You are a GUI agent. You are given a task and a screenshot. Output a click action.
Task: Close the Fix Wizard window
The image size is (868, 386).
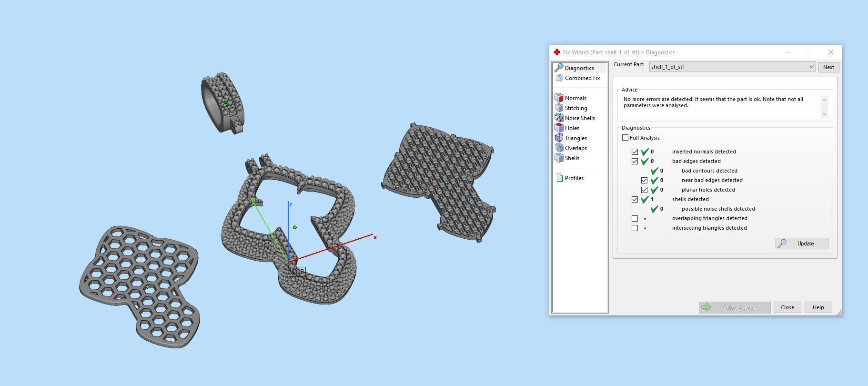click(x=831, y=52)
